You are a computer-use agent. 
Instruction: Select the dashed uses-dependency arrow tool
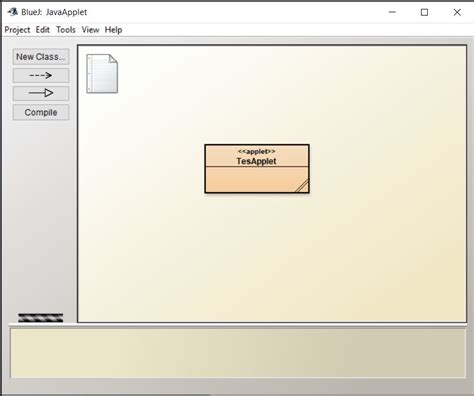pos(41,75)
